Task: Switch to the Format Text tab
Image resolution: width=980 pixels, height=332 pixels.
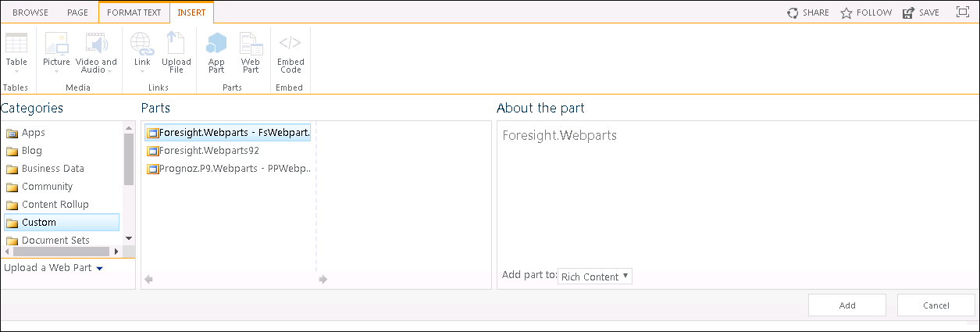Action: click(x=134, y=12)
